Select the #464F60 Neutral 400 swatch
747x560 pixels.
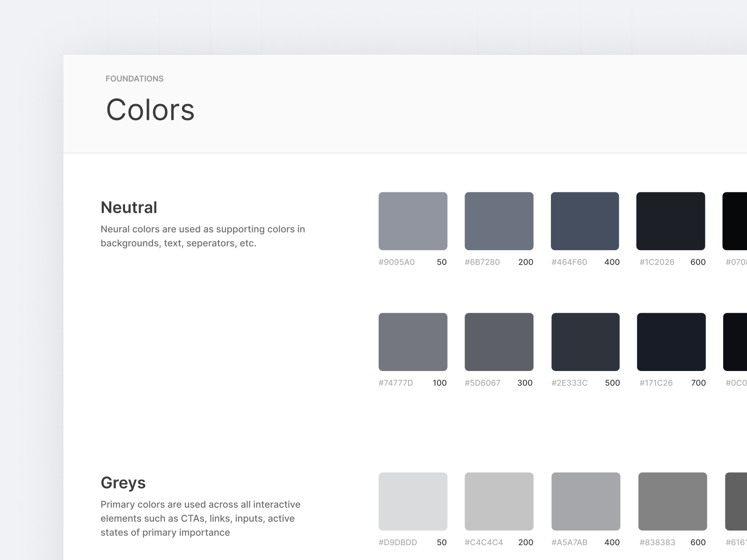585,221
